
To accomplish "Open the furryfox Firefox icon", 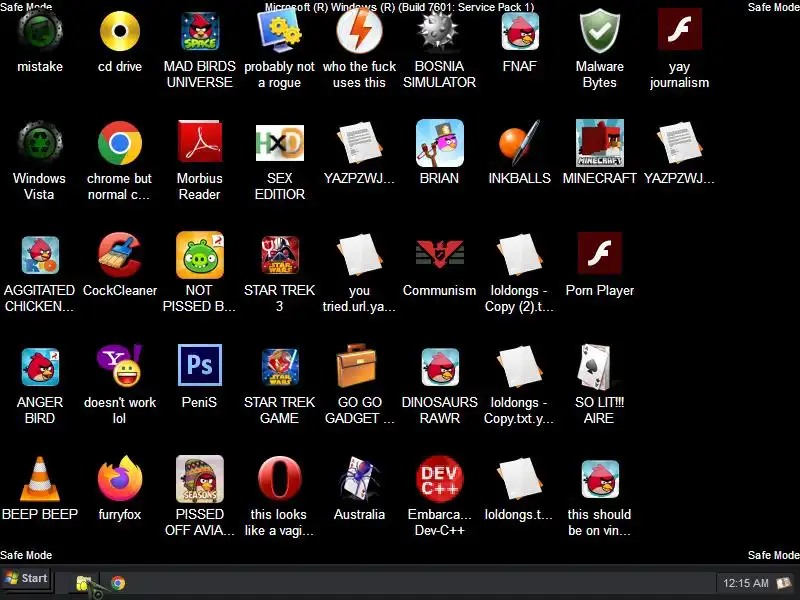I will tap(120, 479).
